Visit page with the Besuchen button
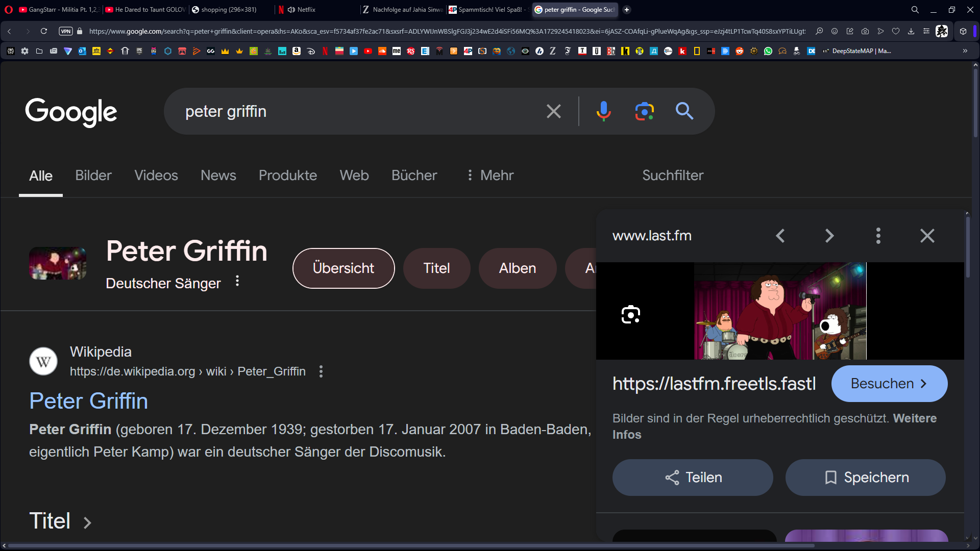Viewport: 980px width, 551px height. (889, 384)
